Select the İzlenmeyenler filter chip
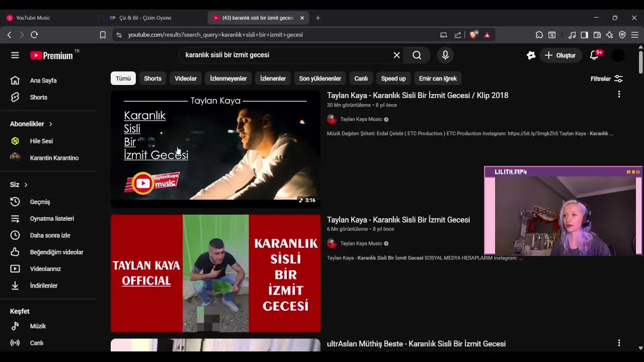This screenshot has width=644, height=362. pos(228,78)
